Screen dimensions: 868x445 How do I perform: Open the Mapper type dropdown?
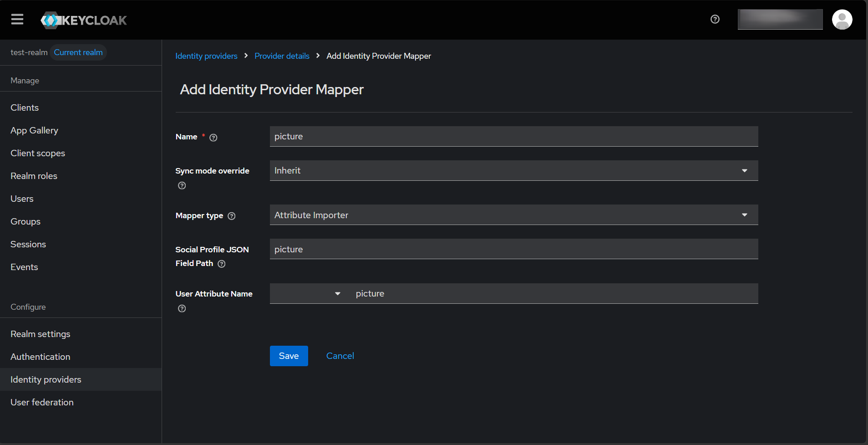(514, 215)
